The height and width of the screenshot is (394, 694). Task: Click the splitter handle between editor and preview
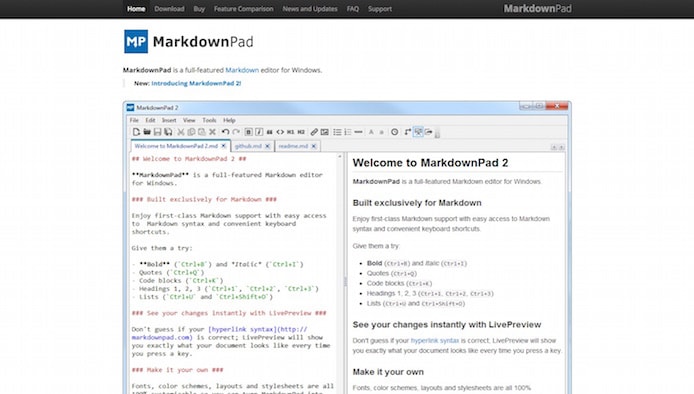pos(345,282)
